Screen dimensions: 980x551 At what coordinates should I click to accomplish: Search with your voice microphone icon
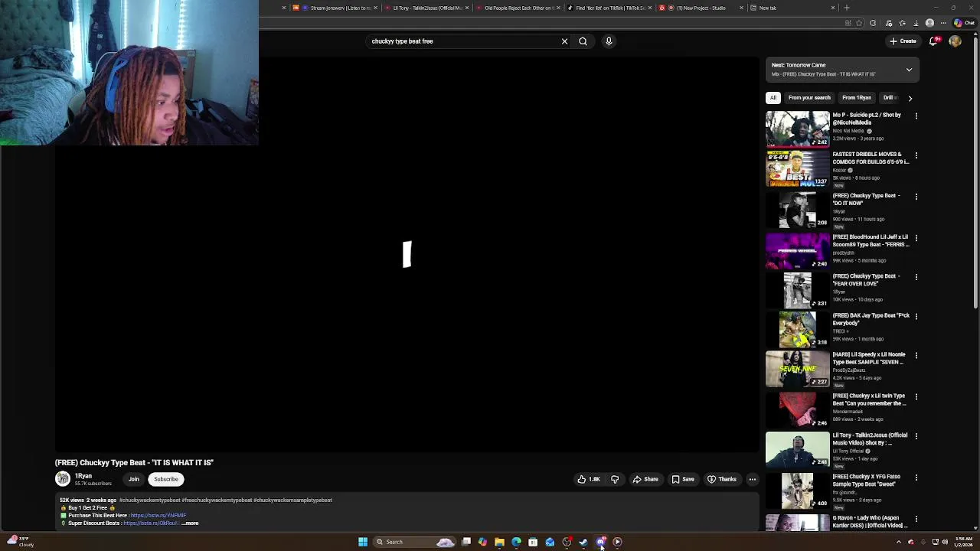pyautogui.click(x=609, y=41)
